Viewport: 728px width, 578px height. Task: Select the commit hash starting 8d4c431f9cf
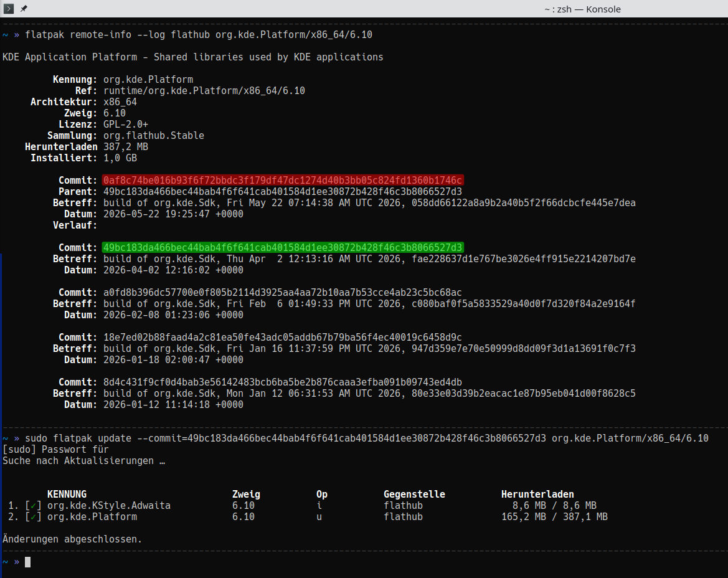pos(283,382)
